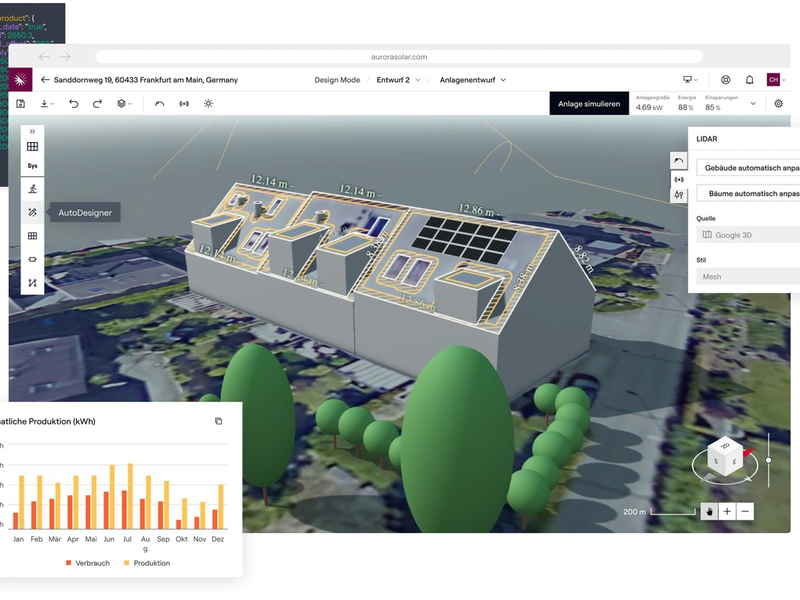Click the layers icon in the toolbar
The width and height of the screenshot is (800, 600).
click(120, 103)
